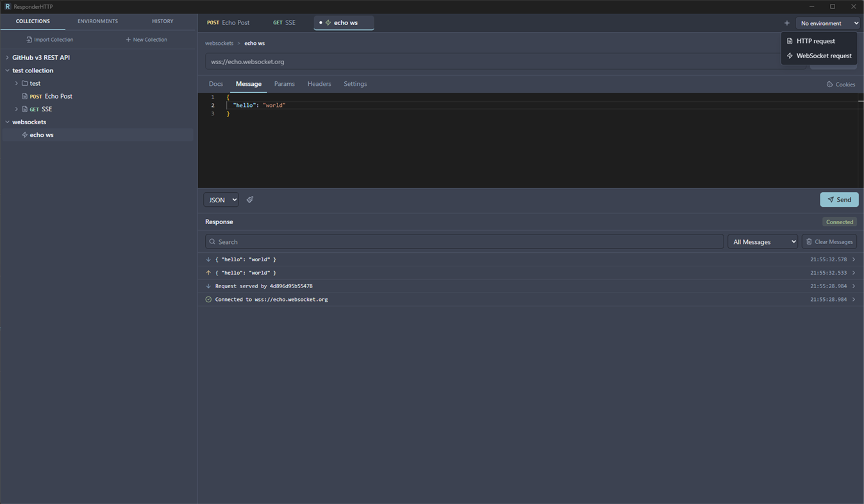Open the Headers tab
Viewport: 864px width, 504px height.
319,84
